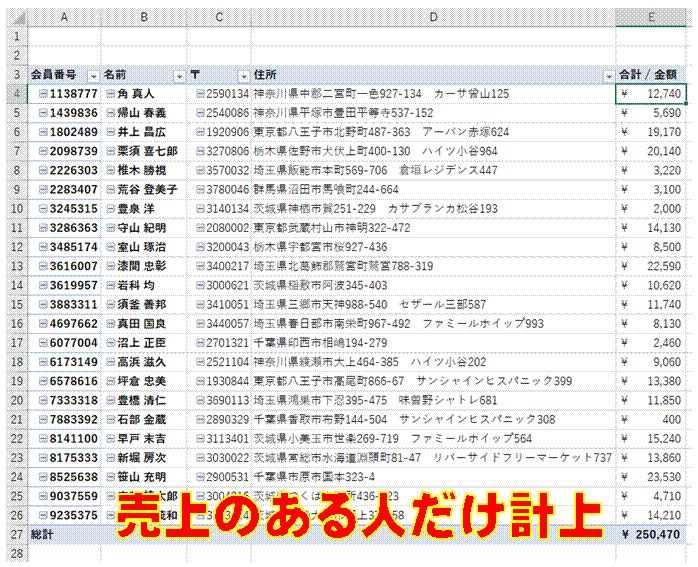This screenshot has width=698, height=567.
Task: Collapse member 1802489 group
Action: click(x=43, y=132)
